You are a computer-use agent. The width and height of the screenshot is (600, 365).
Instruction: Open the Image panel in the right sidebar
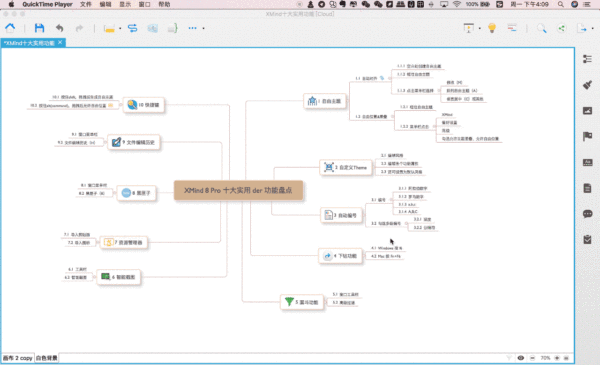tap(587, 111)
